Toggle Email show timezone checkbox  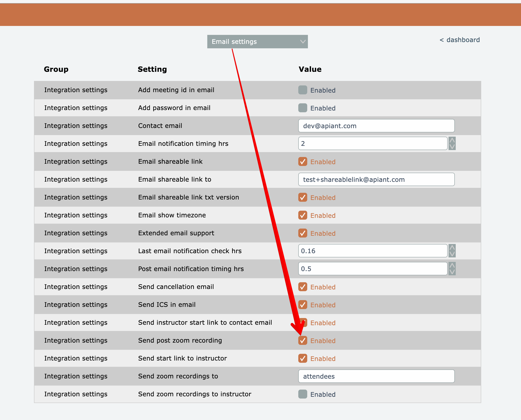303,215
